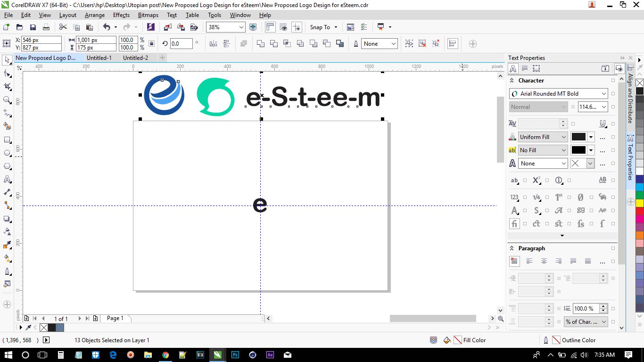Click the Import icon
This screenshot has width=644, height=362.
coord(167,27)
